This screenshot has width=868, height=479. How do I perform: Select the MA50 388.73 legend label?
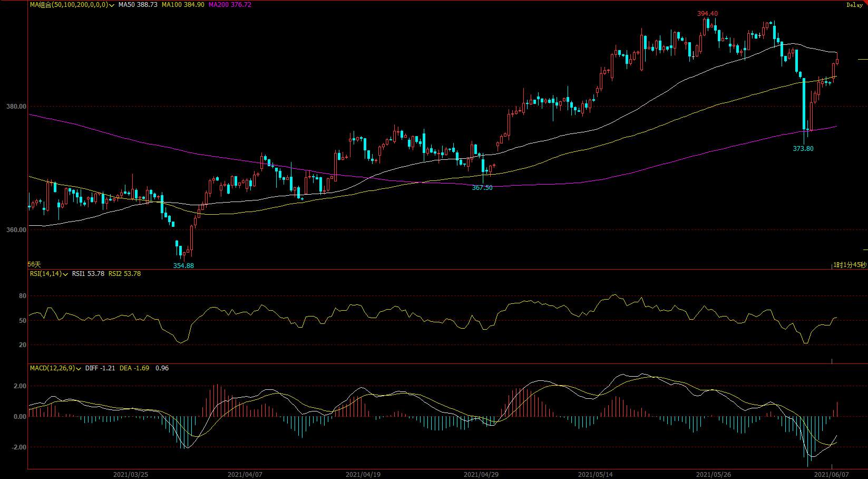click(x=138, y=4)
